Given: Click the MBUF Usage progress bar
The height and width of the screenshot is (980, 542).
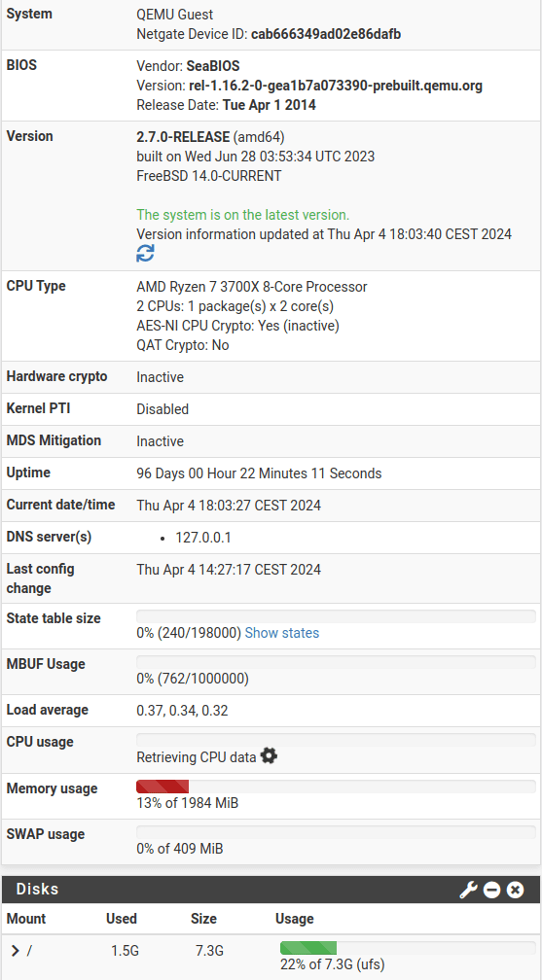Looking at the screenshot, I should click(x=336, y=662).
